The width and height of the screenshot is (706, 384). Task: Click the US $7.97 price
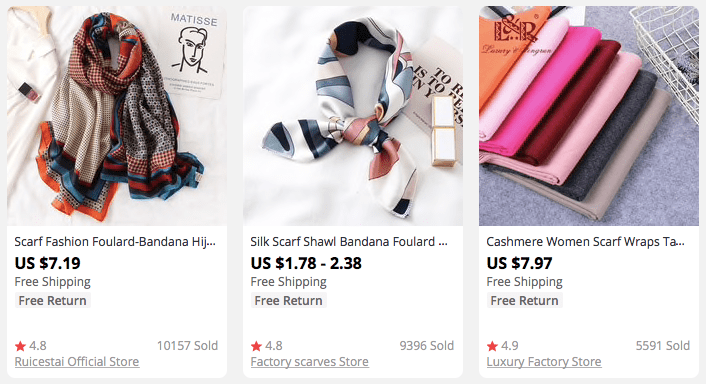tap(520, 263)
